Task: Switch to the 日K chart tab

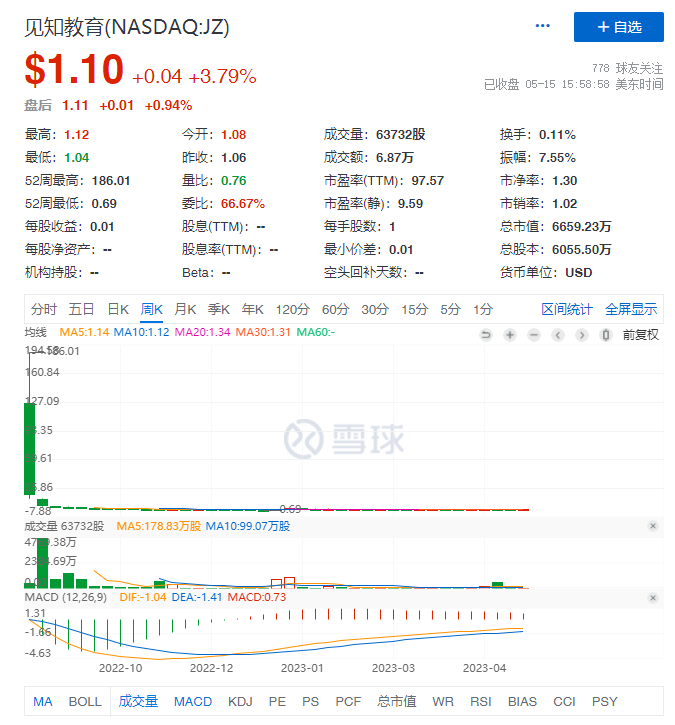Action: (118, 309)
